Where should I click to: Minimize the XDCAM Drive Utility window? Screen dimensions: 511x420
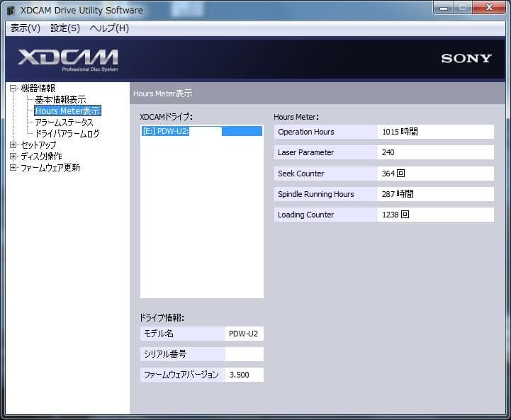coord(444,8)
